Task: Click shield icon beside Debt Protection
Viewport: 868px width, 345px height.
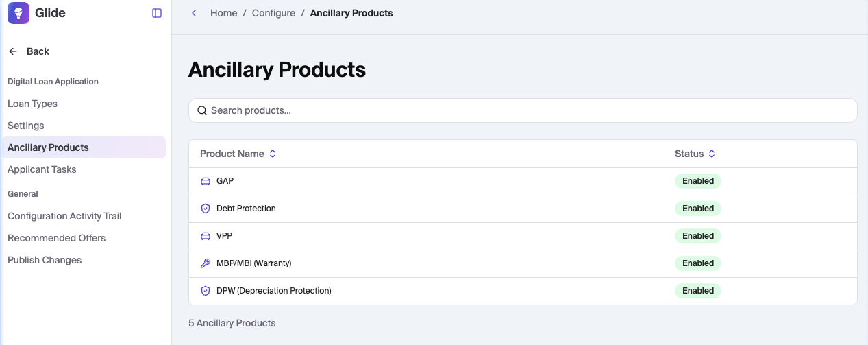Action: (x=206, y=209)
